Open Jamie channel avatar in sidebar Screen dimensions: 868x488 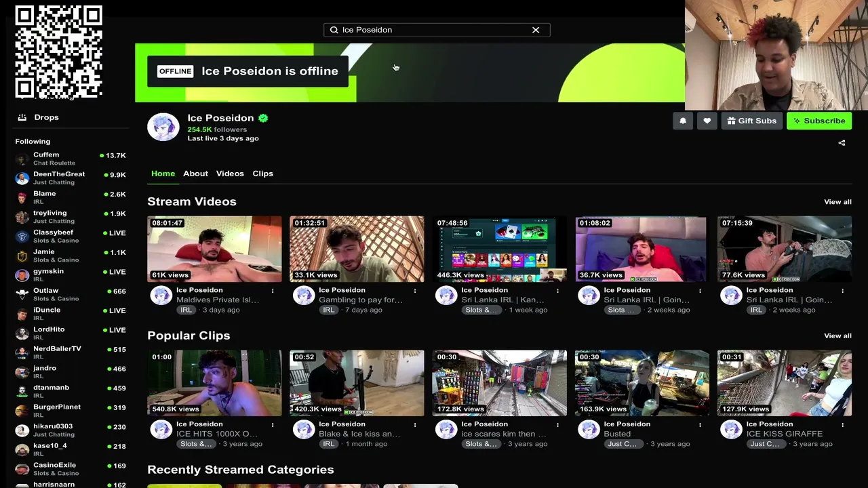coord(22,256)
